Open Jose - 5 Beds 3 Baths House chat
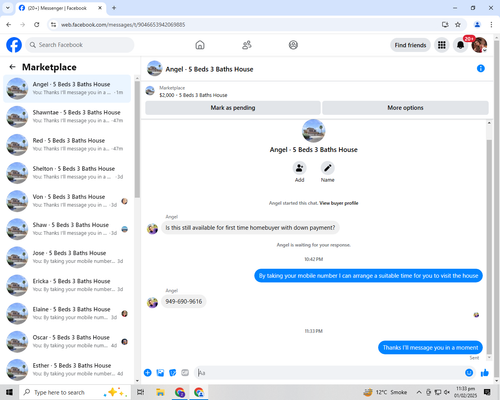The width and height of the screenshot is (500, 400). (x=67, y=257)
